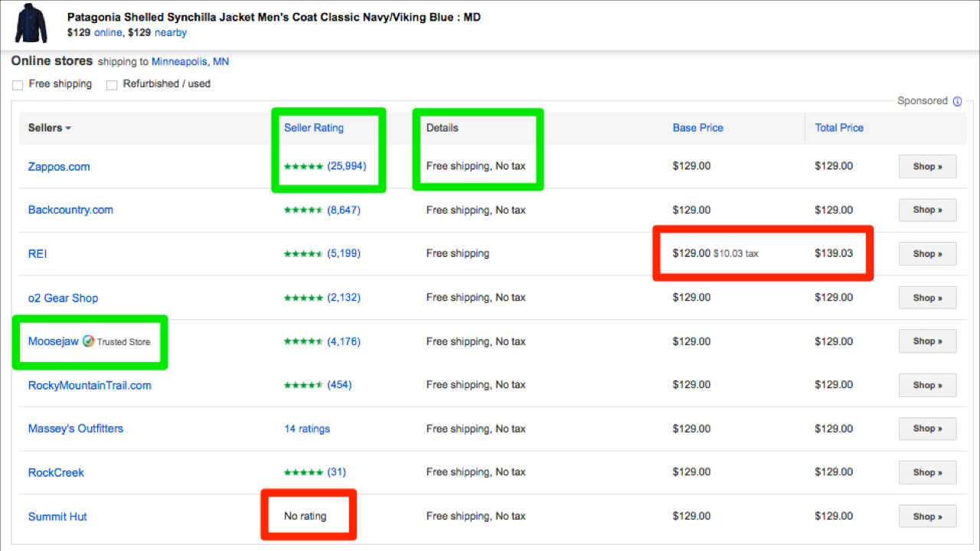Click the Patagonia jacket product title
The width and height of the screenshot is (980, 551).
(x=274, y=17)
